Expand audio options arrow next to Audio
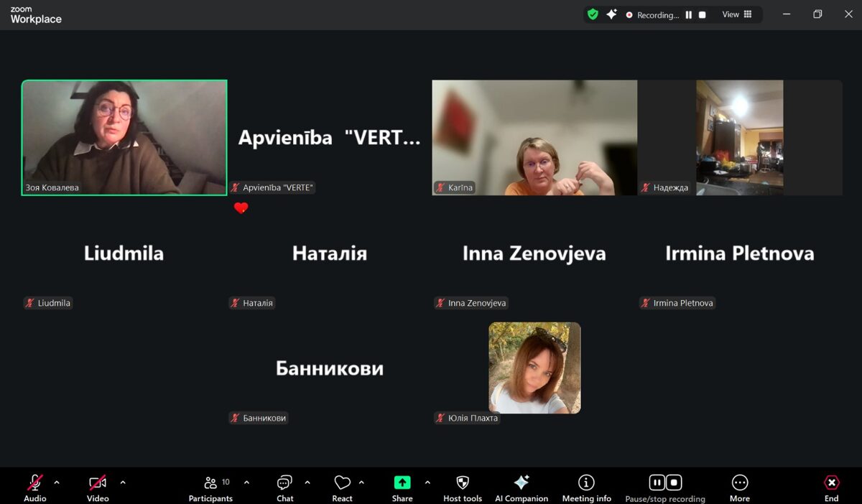862x504 pixels. point(57,482)
